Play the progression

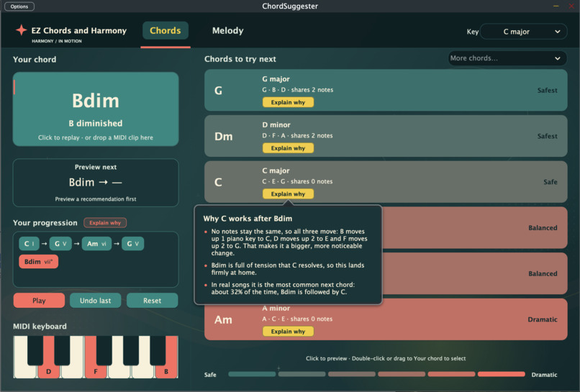click(39, 301)
